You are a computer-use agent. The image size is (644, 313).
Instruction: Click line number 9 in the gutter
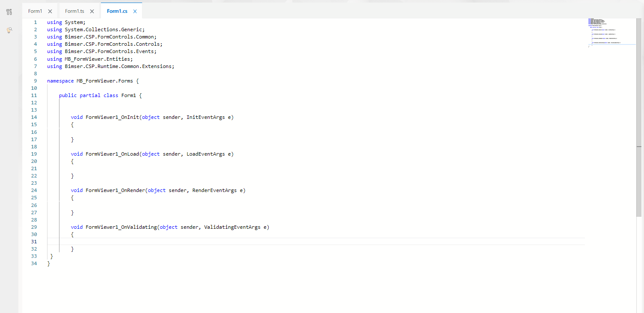(36, 81)
